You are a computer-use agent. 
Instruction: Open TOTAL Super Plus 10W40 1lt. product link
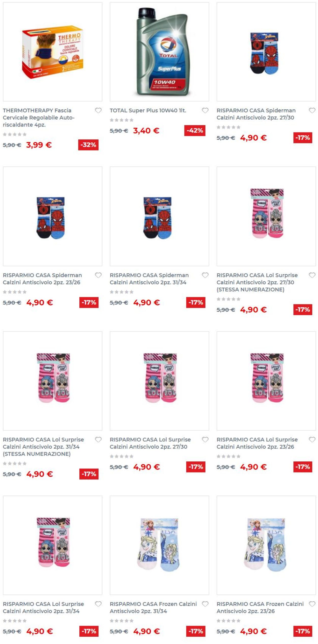tap(148, 110)
